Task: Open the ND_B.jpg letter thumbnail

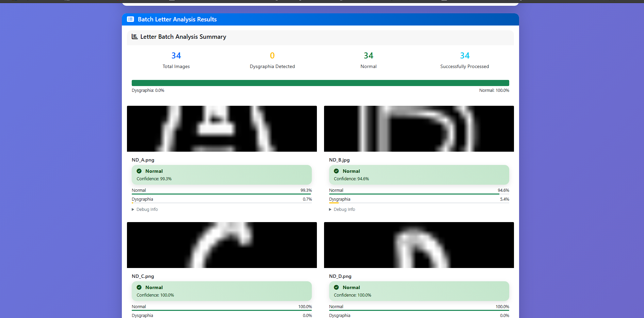Action: pyautogui.click(x=419, y=129)
